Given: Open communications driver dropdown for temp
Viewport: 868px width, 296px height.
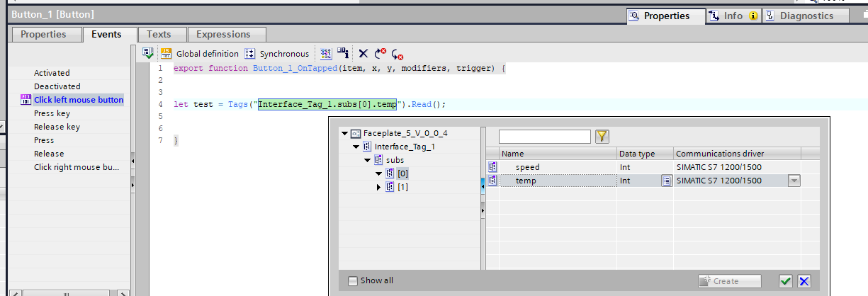Looking at the screenshot, I should [794, 181].
